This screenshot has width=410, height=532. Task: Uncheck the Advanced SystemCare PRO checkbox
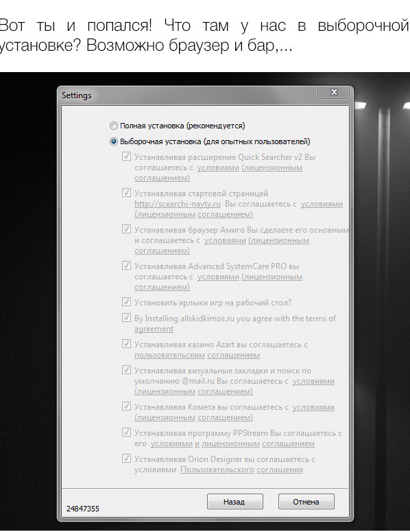pos(126,266)
